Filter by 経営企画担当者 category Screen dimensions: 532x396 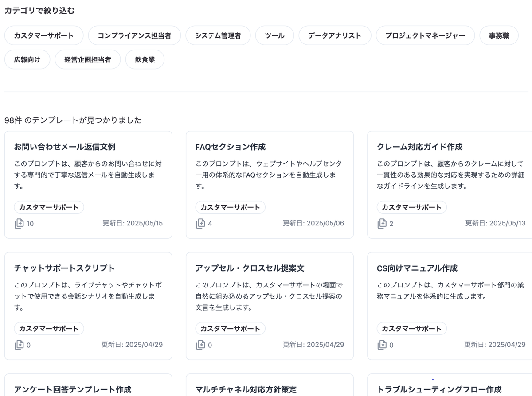point(88,59)
